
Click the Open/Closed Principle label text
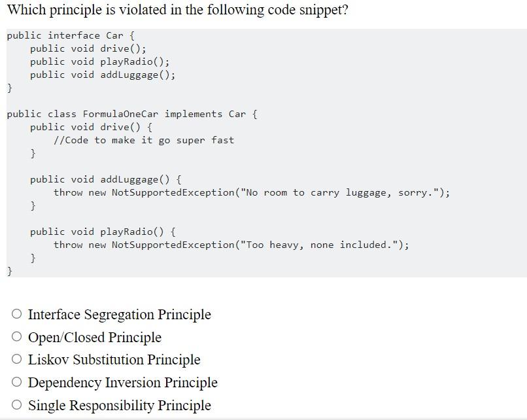point(95,338)
